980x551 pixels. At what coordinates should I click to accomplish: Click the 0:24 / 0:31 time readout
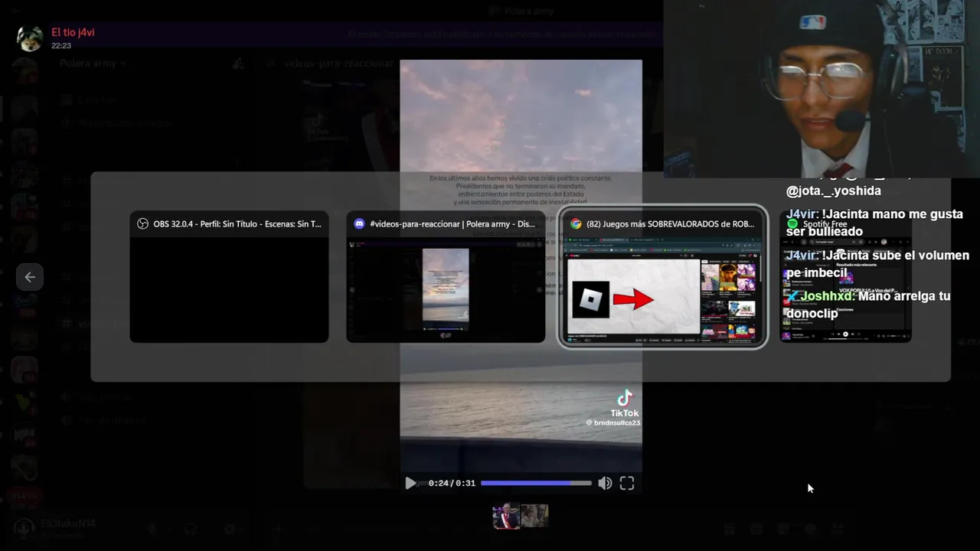452,483
